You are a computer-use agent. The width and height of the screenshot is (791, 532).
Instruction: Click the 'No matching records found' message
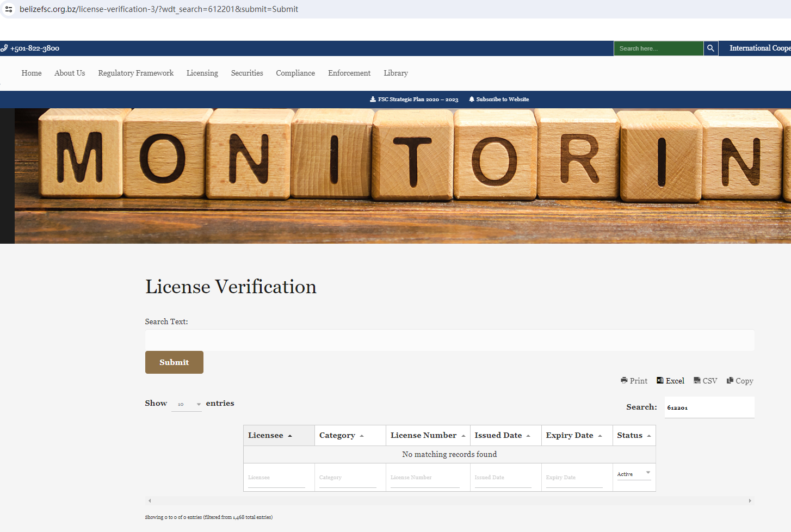tap(449, 455)
